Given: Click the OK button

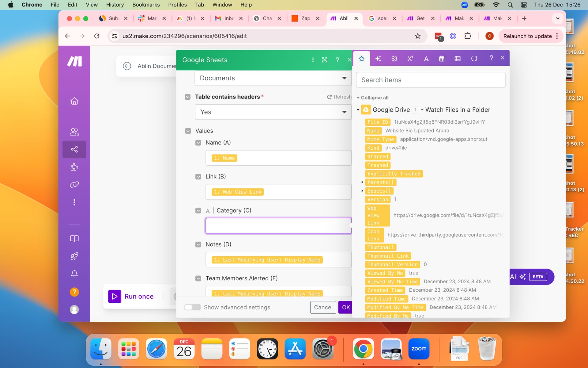Looking at the screenshot, I should (x=345, y=307).
